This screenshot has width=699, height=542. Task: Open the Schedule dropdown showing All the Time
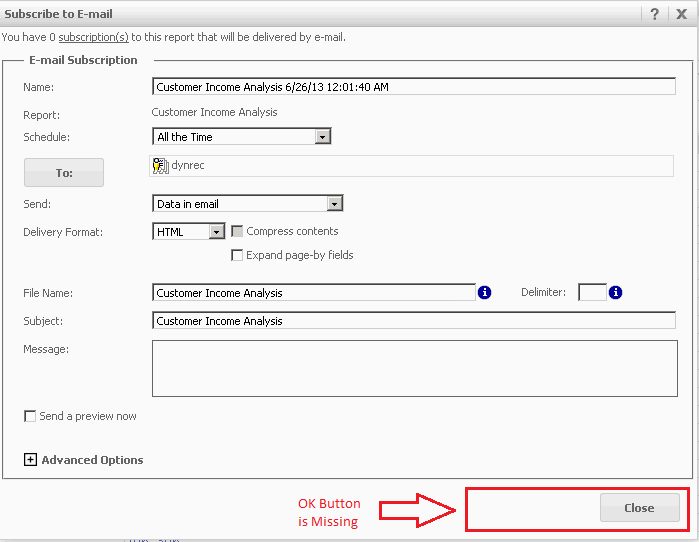242,136
